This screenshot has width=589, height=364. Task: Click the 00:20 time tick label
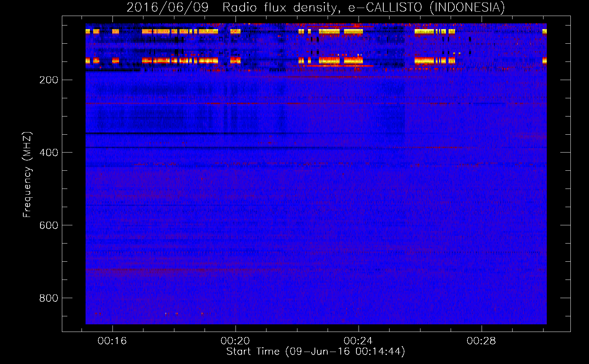point(235,341)
